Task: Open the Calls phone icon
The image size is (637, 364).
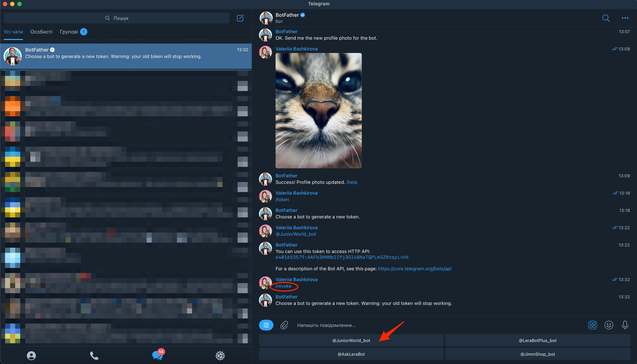Action: point(94,355)
